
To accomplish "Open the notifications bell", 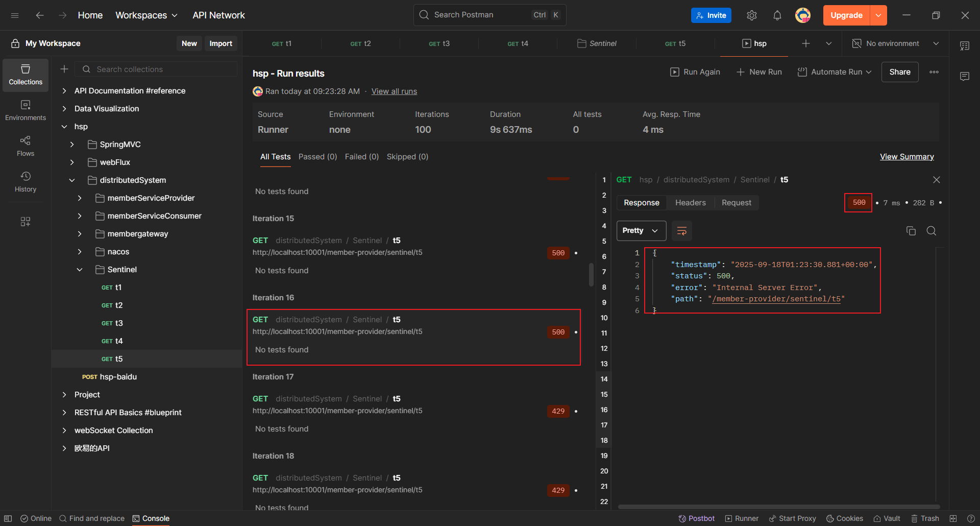I will [777, 15].
